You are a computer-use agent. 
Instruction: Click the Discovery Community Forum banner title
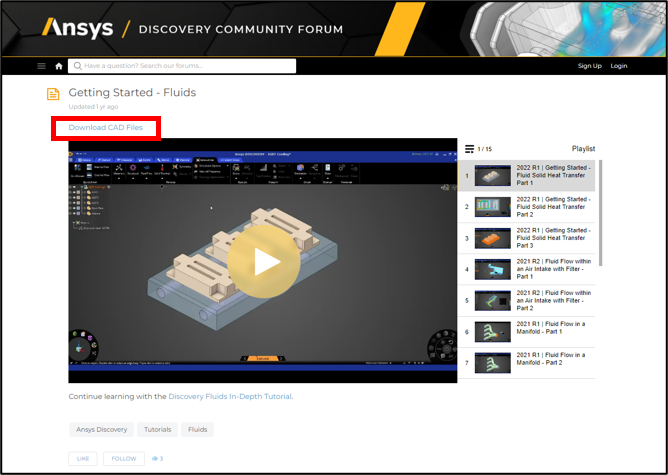tap(241, 29)
